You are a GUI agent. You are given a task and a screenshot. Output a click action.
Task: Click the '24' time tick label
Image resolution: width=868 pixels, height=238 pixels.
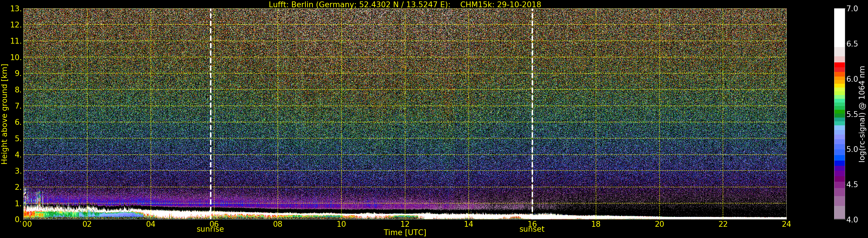click(x=786, y=224)
